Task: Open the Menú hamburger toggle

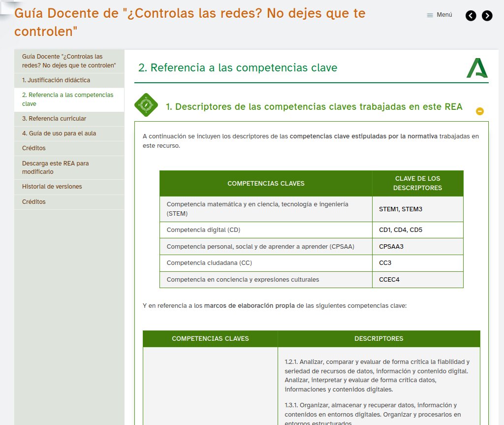Action: (439, 15)
